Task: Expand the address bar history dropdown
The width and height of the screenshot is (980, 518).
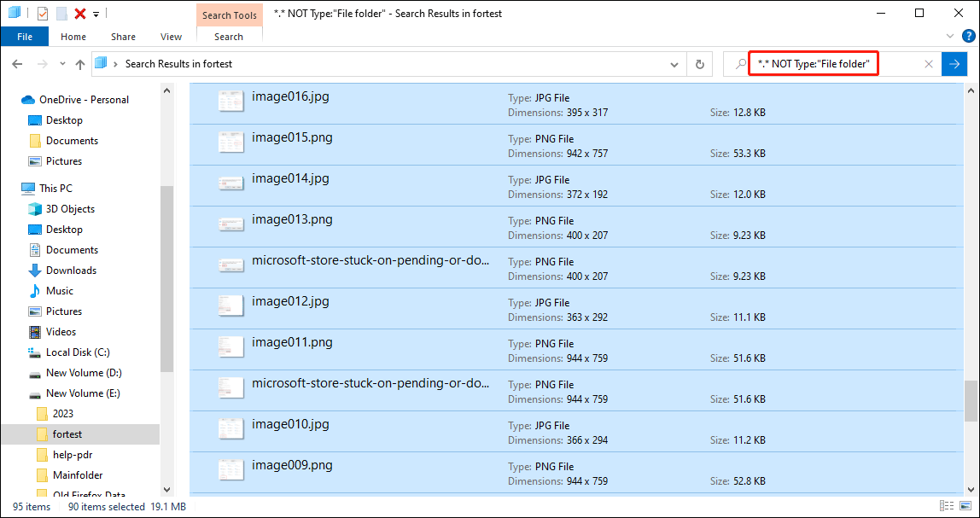Action: tap(674, 63)
